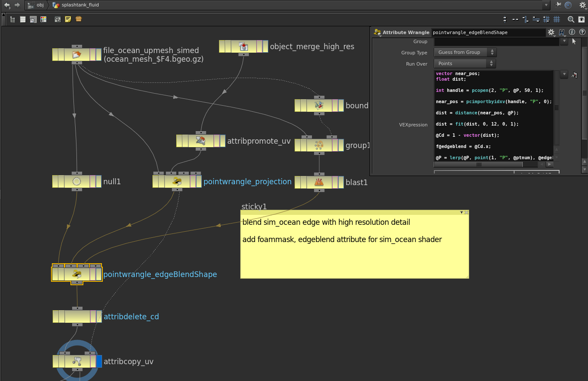Click VEX editor scroll right arrow
Screen dimensions: 588x381
tap(550, 164)
